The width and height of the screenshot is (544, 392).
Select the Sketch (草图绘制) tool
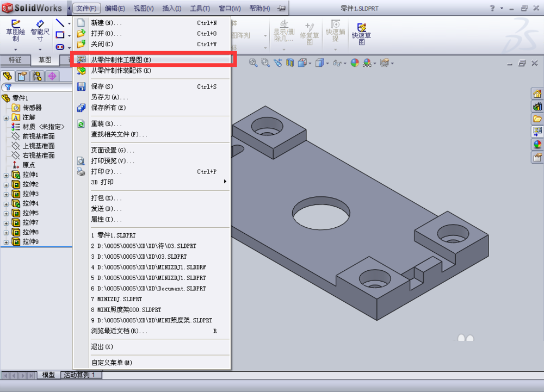(15, 30)
